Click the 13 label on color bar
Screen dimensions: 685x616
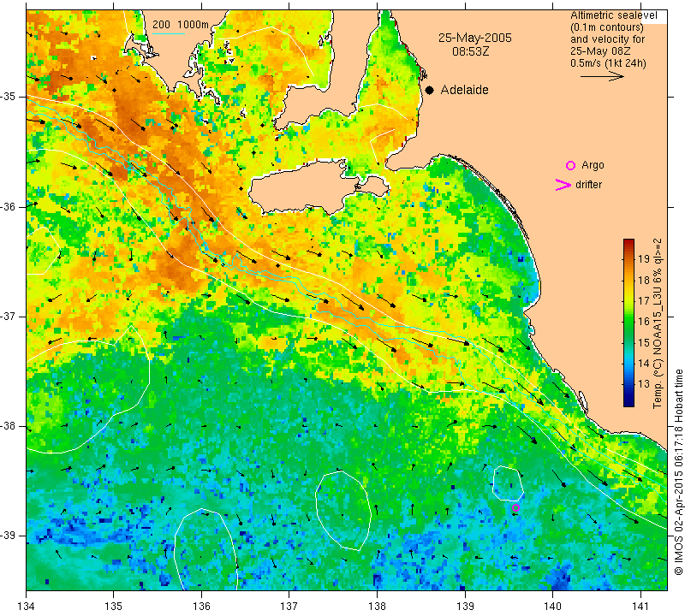click(x=644, y=384)
